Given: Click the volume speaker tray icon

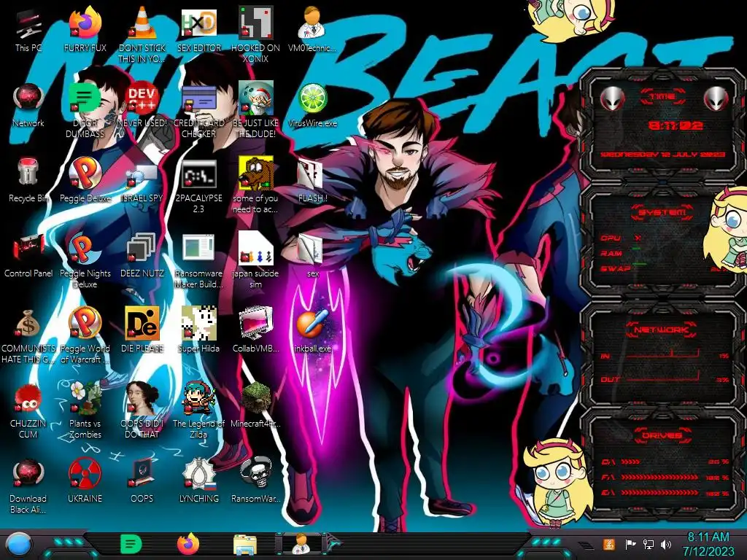Looking at the screenshot, I should click(666, 544).
